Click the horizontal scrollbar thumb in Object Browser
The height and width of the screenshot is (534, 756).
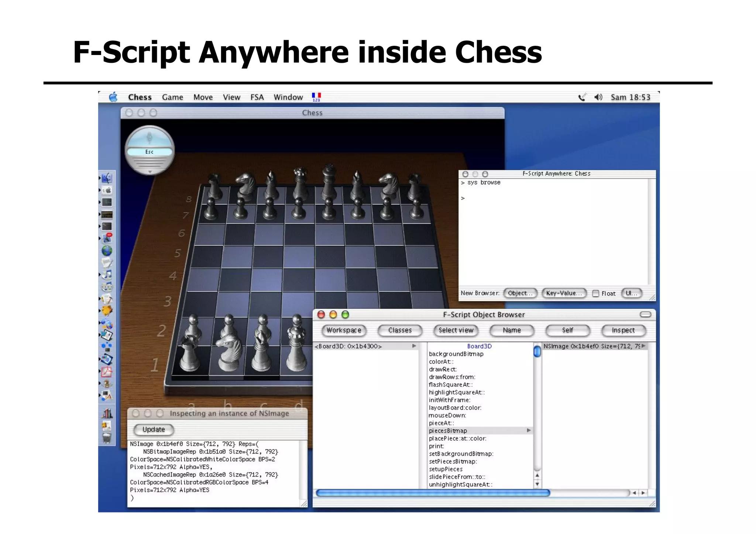tap(433, 493)
